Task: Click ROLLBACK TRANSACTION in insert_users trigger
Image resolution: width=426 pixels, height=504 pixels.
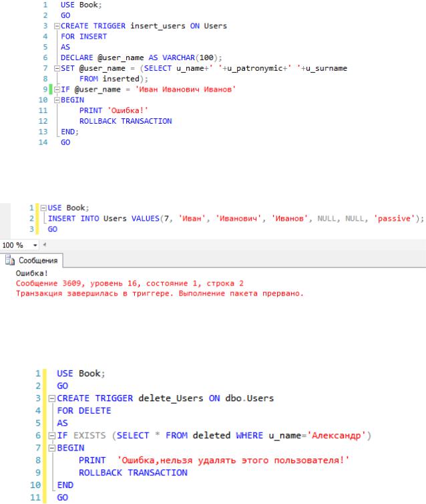Action: 126,121
